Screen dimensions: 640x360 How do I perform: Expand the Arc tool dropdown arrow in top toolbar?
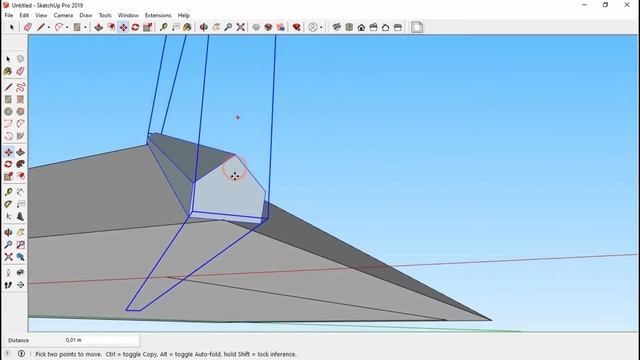[67, 27]
